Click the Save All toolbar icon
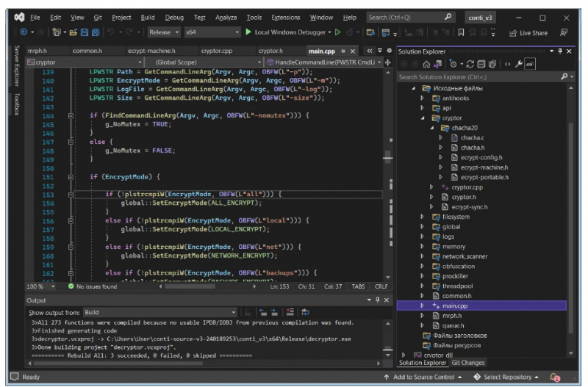The height and width of the screenshot is (387, 588). (96, 32)
